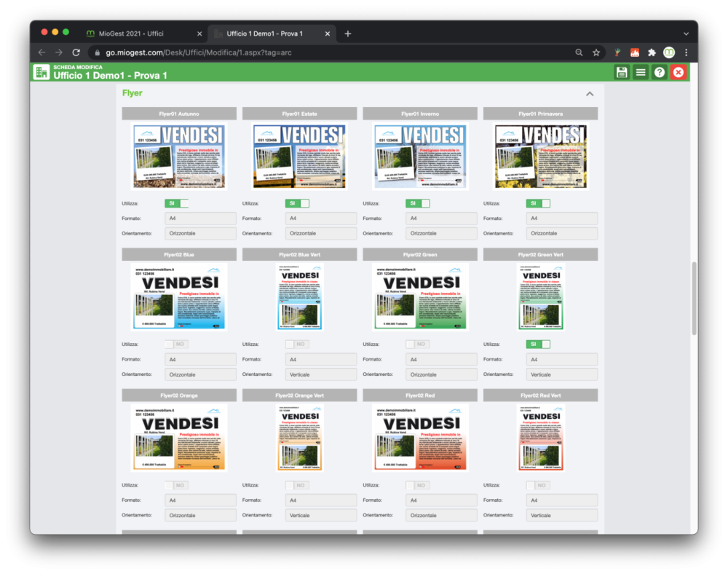Bookmark page with the star icon
The image size is (728, 574).
[x=596, y=52]
